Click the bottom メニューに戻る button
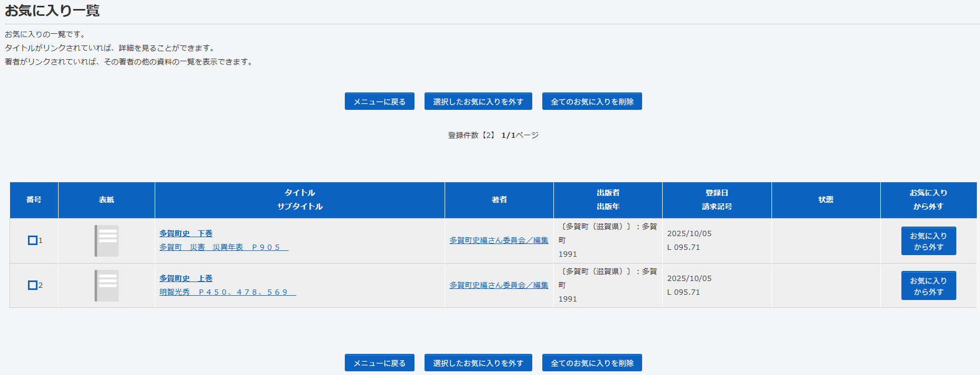Screen dimensions: 980x375 [x=379, y=363]
